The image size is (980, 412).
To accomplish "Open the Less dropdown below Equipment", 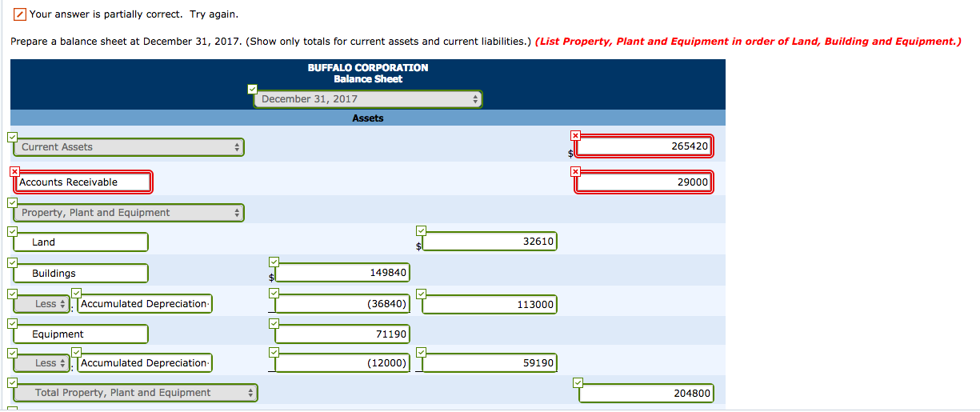I will [46, 363].
